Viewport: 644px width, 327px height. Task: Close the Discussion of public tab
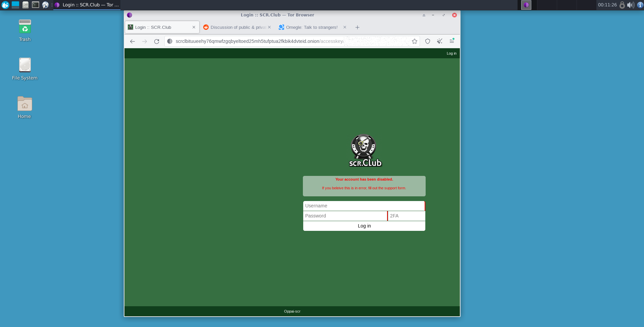point(269,27)
